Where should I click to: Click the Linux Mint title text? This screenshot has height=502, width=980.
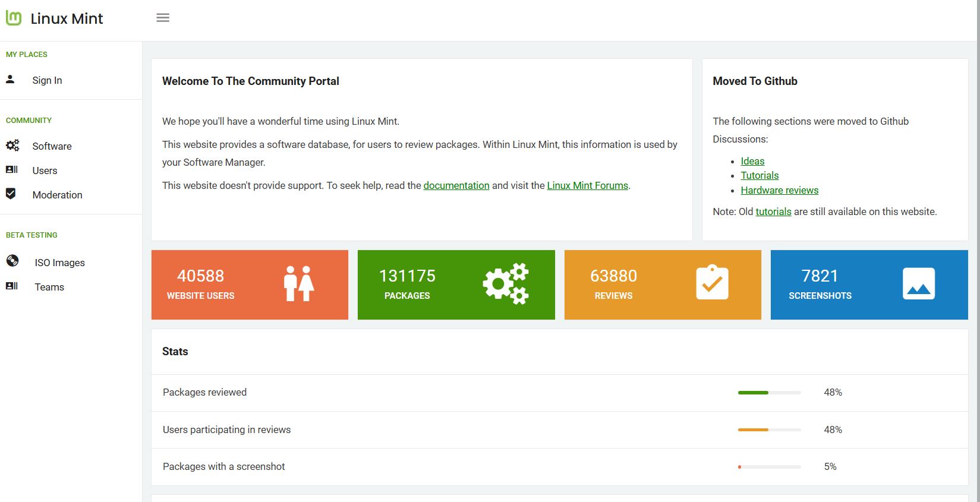click(x=67, y=18)
